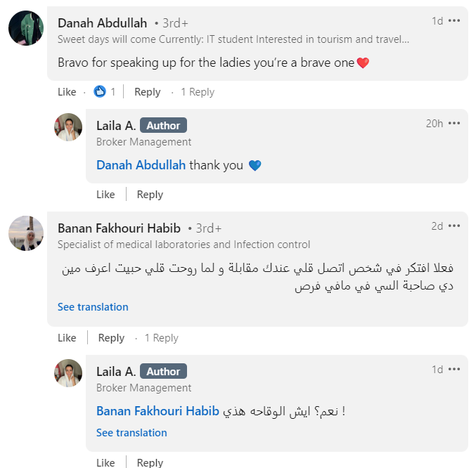
Task: See translation of Laila's Arabic reply
Action: point(131,433)
